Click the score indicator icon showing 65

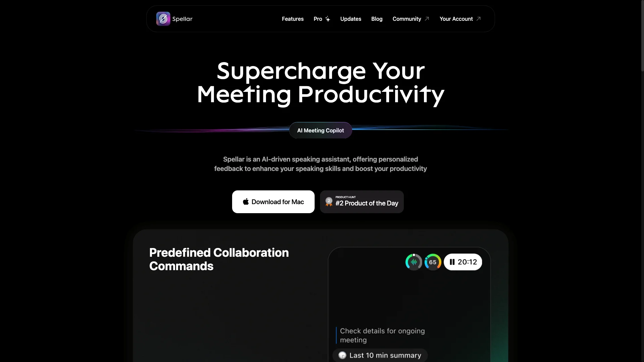(x=433, y=262)
